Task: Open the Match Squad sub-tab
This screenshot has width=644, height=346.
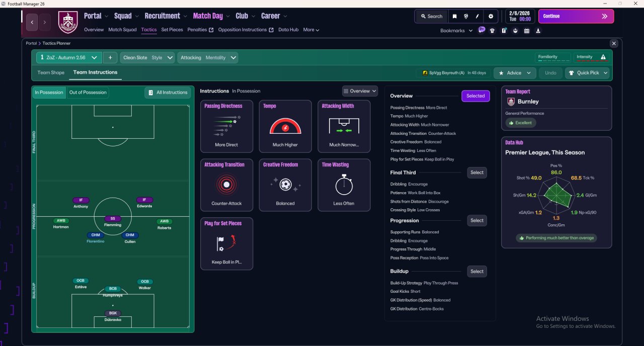Action: click(x=122, y=30)
